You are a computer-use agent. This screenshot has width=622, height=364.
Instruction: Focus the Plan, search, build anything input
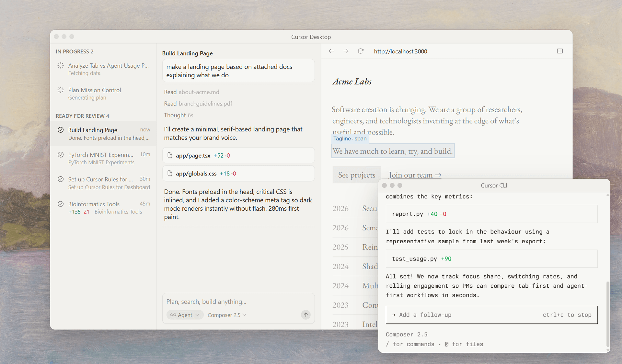coord(238,302)
